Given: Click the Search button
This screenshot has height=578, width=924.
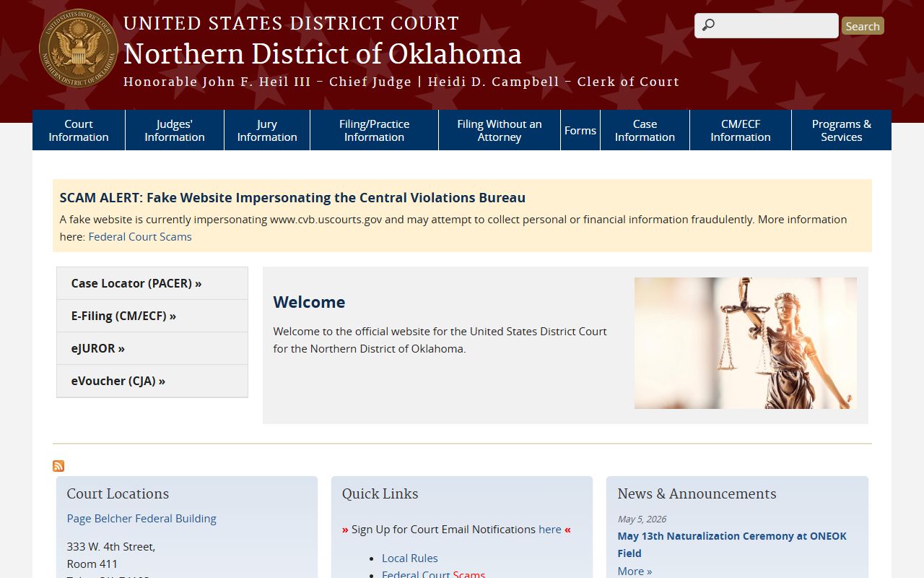Looking at the screenshot, I should point(863,26).
